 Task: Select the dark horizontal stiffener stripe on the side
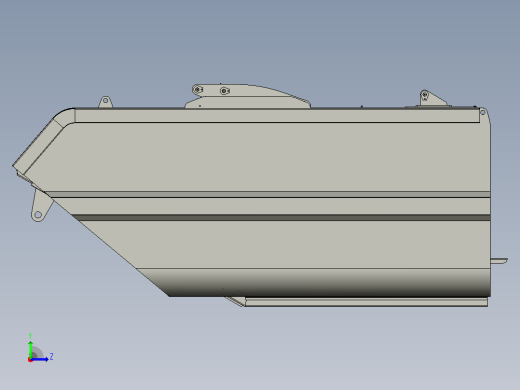281,217
